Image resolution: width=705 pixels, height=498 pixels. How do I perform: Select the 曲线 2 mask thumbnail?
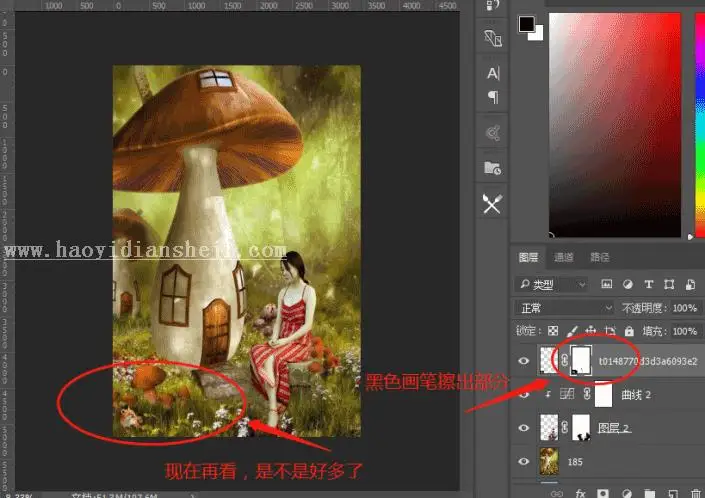point(604,394)
